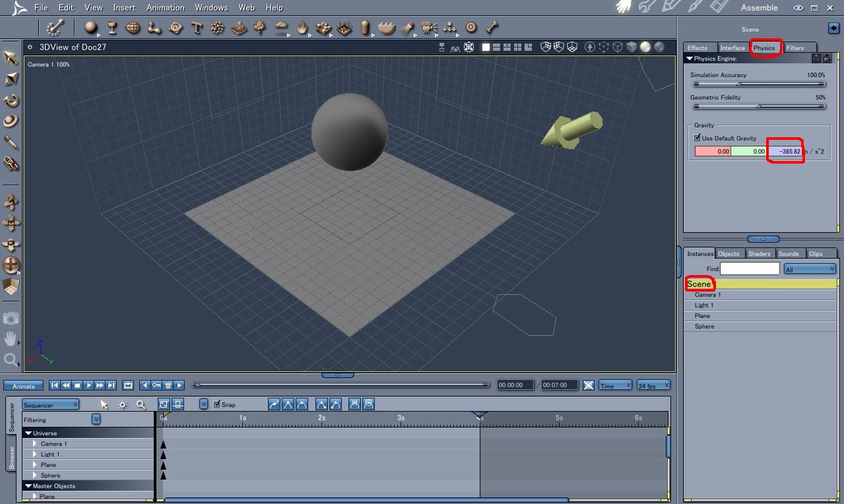This screenshot has width=844, height=504.
Task: Select the arrow move/selection tool
Action: [11, 57]
